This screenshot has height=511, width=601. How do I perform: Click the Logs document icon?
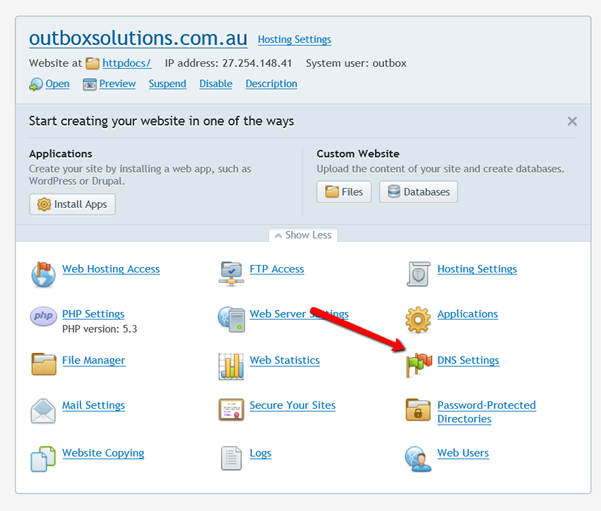[x=231, y=458]
